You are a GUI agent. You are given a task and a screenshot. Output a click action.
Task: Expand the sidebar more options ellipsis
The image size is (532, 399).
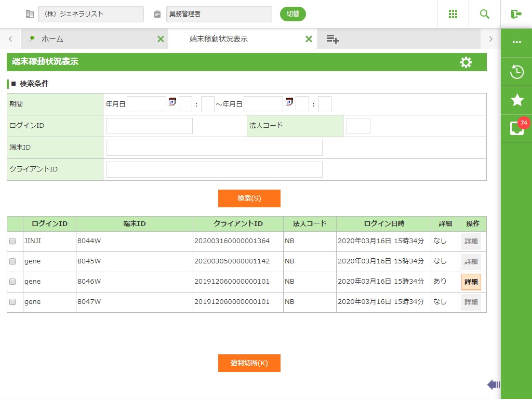point(516,42)
